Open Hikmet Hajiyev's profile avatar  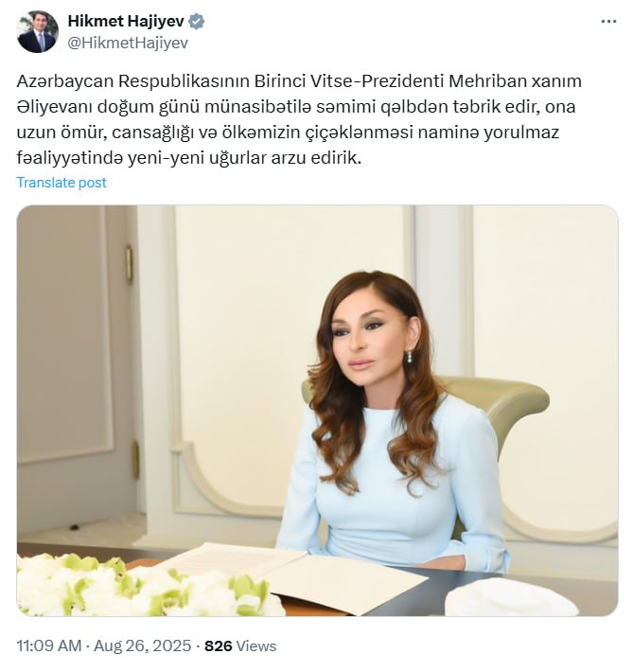(x=37, y=32)
